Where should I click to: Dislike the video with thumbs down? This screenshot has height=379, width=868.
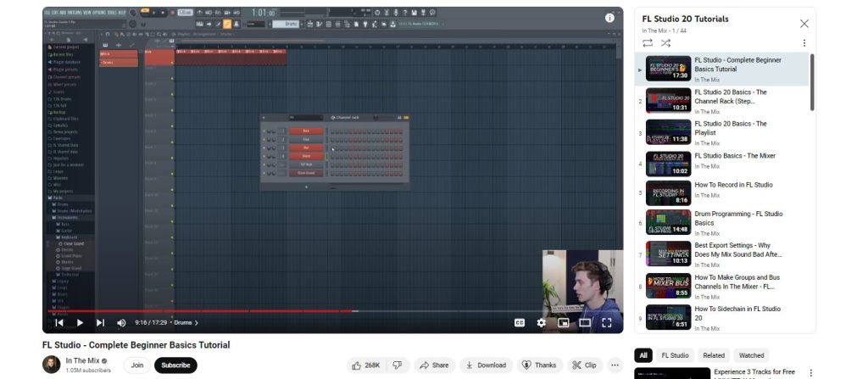click(x=398, y=365)
